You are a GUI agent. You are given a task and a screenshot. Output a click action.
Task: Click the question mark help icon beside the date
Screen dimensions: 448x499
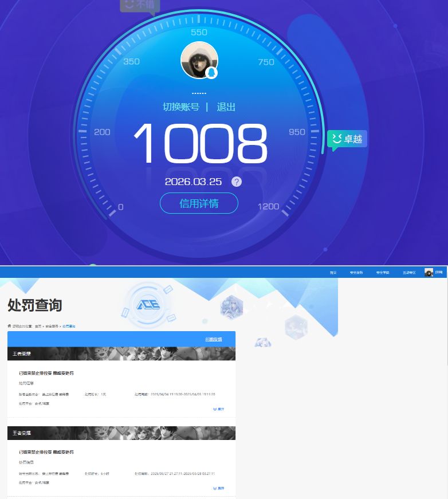(237, 182)
